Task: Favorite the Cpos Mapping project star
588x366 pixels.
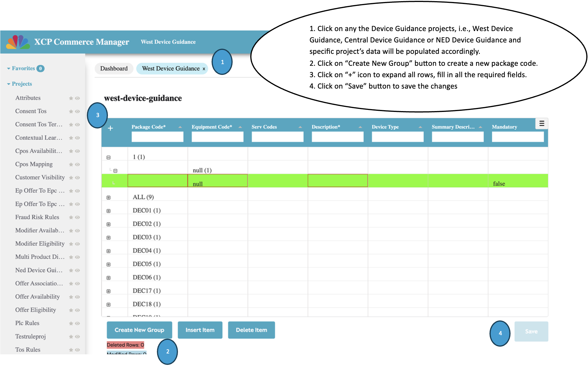Action: coord(71,164)
